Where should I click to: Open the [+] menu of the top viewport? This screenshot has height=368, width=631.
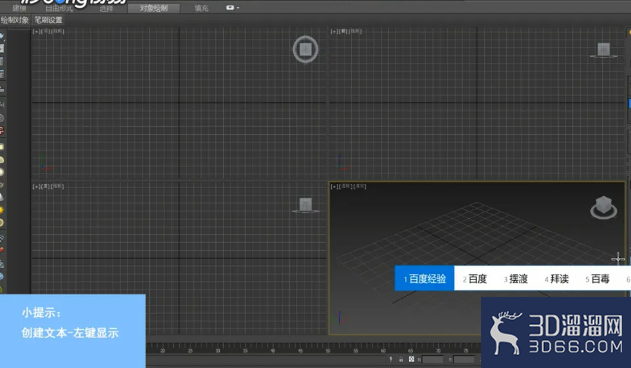(x=36, y=31)
